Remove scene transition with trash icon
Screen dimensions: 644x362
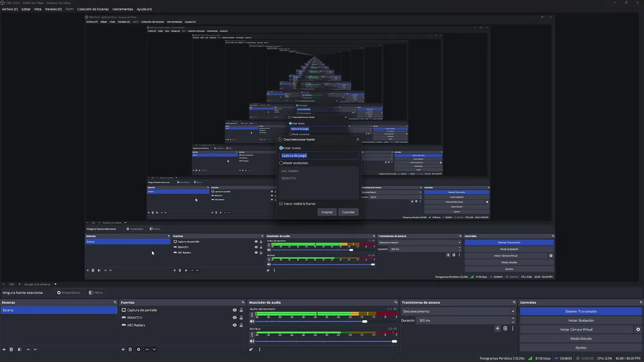[x=505, y=328]
